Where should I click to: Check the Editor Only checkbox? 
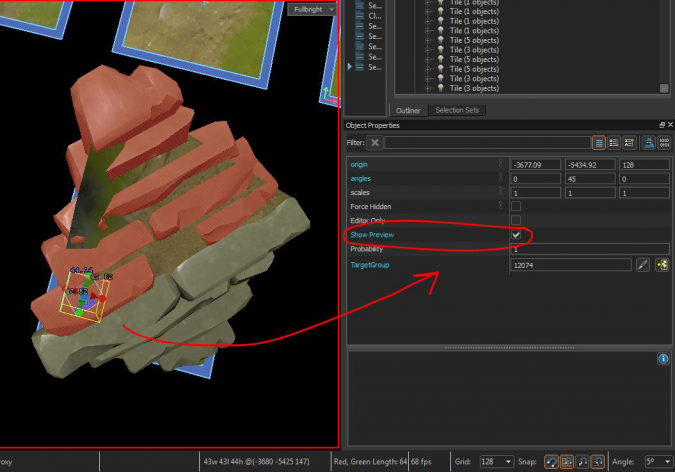coord(516,220)
